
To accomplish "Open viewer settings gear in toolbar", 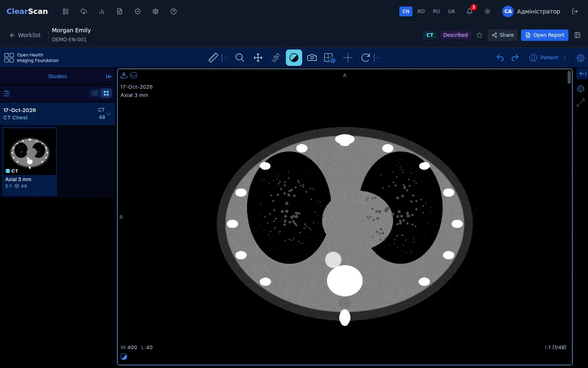I will [581, 58].
